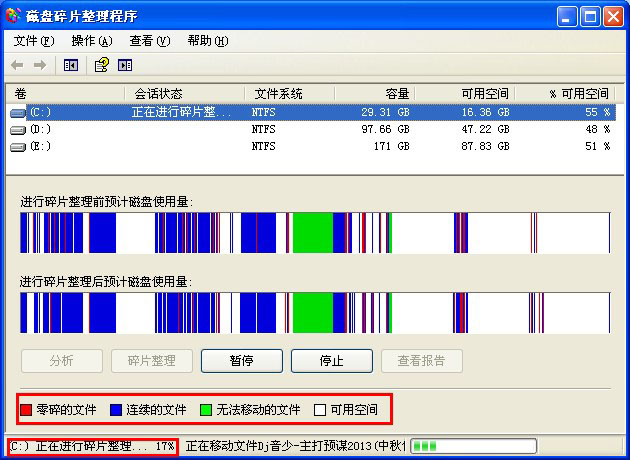This screenshot has height=460, width=630.
Task: Open the 文件(F) menu
Action: (x=34, y=41)
